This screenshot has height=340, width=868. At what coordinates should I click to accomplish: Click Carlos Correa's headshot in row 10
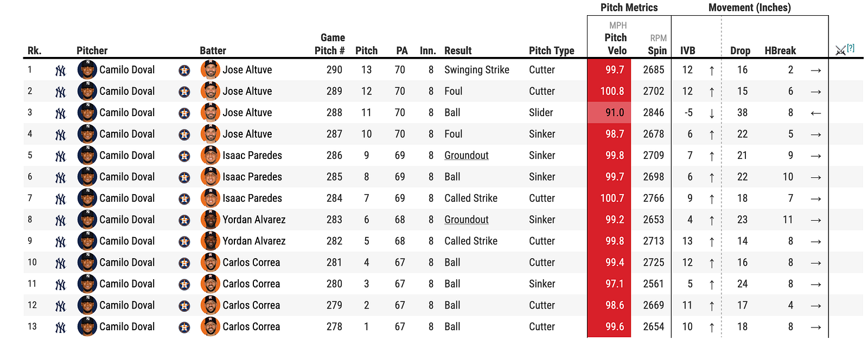click(x=210, y=262)
